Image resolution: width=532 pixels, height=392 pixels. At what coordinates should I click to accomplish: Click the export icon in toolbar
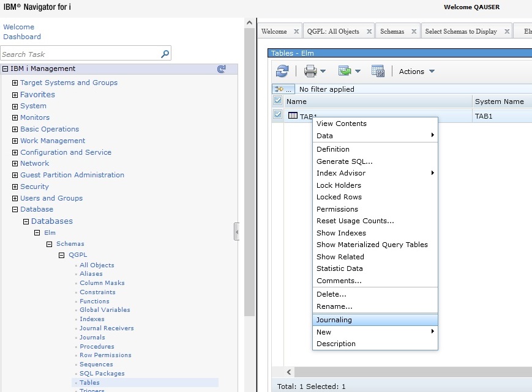(x=345, y=72)
